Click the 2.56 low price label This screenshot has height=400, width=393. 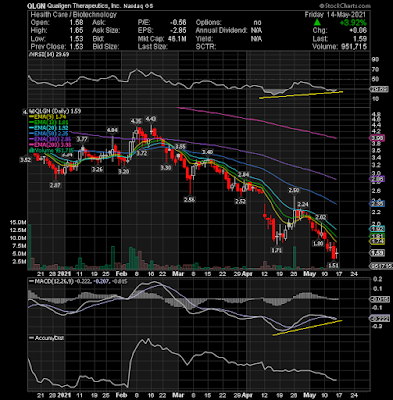[189, 200]
